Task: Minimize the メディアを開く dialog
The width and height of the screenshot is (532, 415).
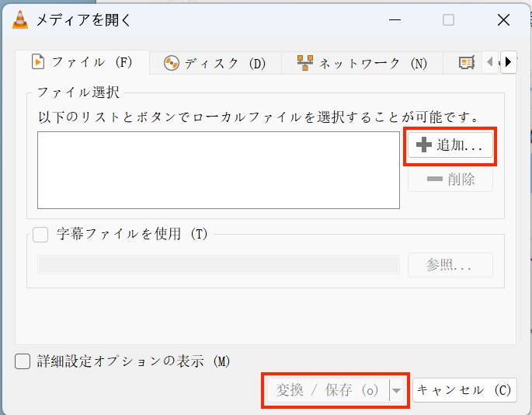Action: [395, 20]
